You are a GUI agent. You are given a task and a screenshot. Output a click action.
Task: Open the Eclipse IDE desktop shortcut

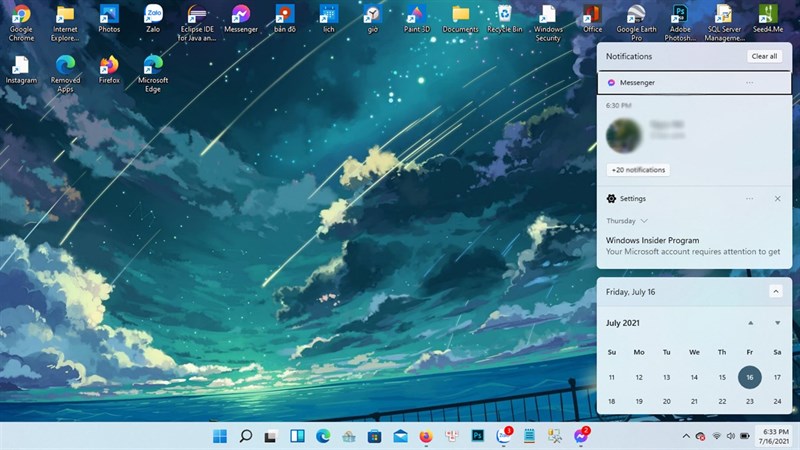click(197, 18)
